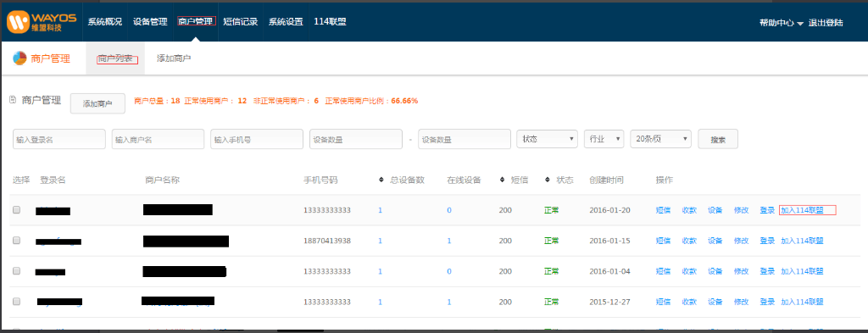Click the 商户名称 column header

click(x=162, y=180)
